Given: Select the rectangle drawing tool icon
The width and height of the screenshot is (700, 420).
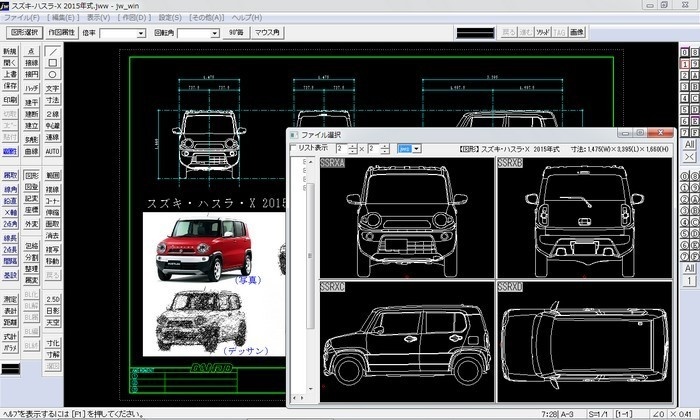Looking at the screenshot, I should click(x=53, y=63).
